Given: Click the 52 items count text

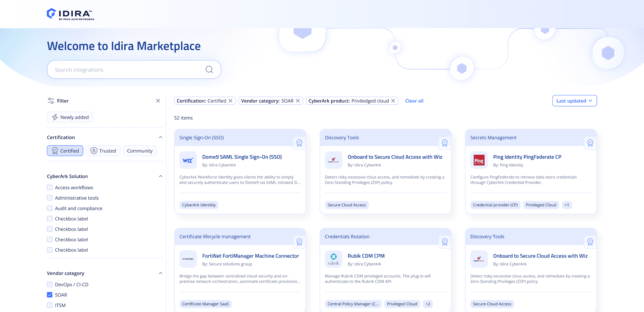Looking at the screenshot, I should point(183,118).
